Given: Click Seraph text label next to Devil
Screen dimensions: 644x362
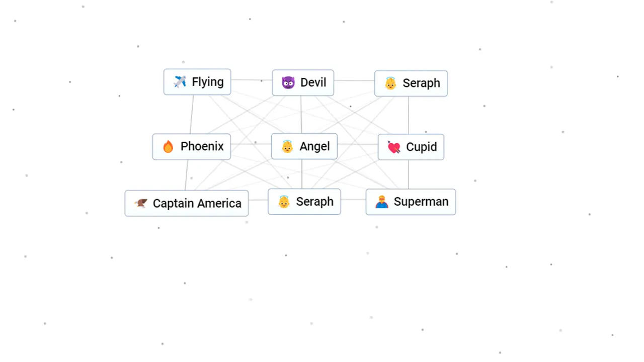Looking at the screenshot, I should click(x=422, y=83).
